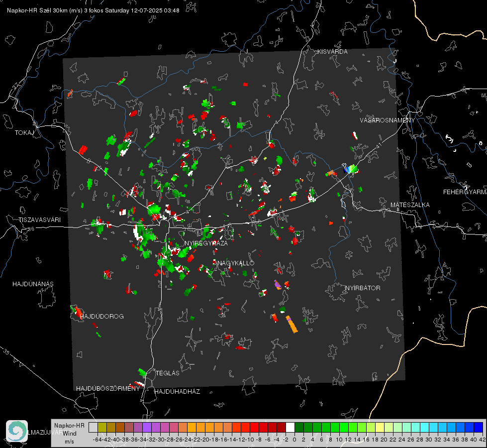Screen dimensions: 487x448
Task: Click the -64 value on the legend scale
Action: [97, 440]
